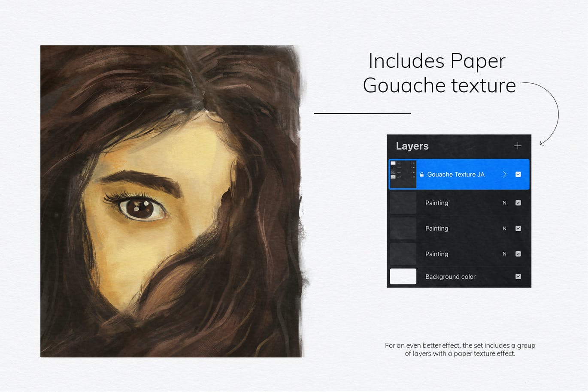Click the top Painting layer thumbnail
The height and width of the screenshot is (392, 588).
coord(403,202)
